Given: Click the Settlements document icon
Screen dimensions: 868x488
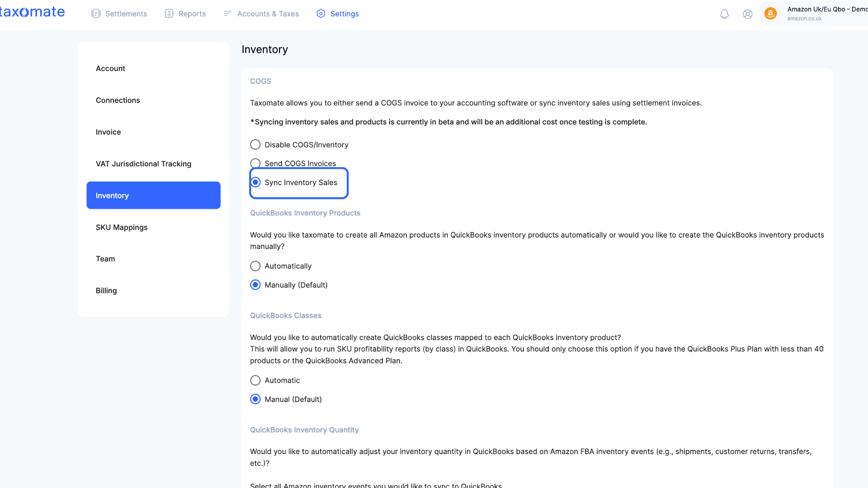Looking at the screenshot, I should (96, 14).
